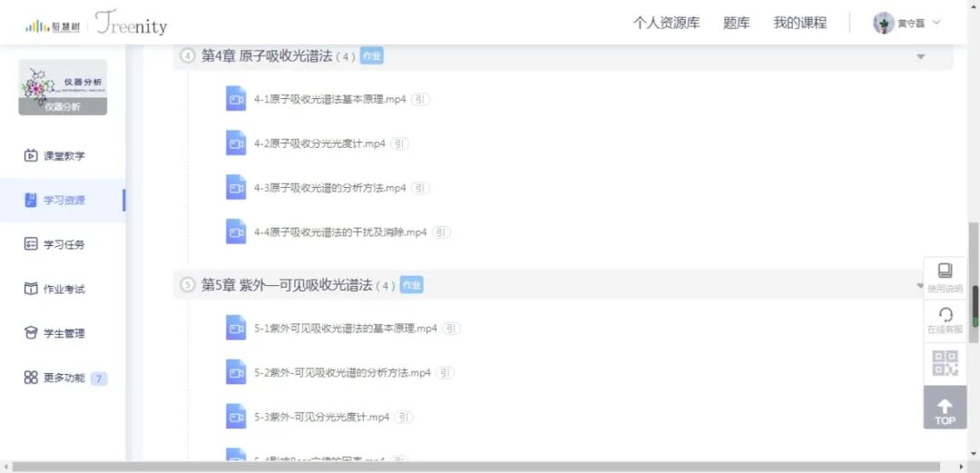
Task: Click the horizontal scrollbar at bottom
Action: pos(475,467)
